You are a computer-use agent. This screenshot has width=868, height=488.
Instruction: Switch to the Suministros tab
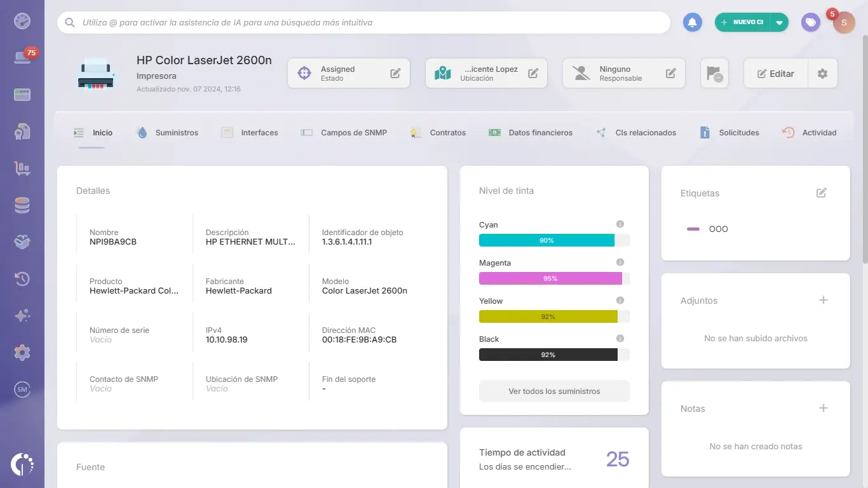(x=167, y=133)
